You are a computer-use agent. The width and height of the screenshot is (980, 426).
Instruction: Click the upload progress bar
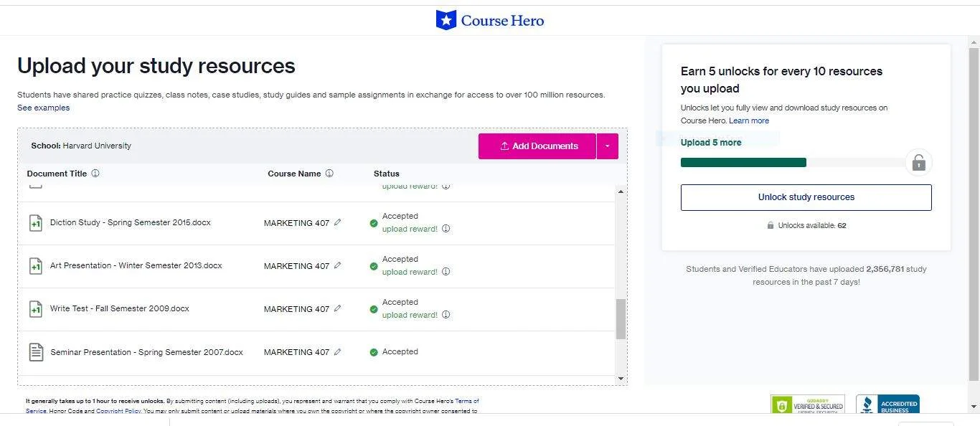click(x=793, y=163)
